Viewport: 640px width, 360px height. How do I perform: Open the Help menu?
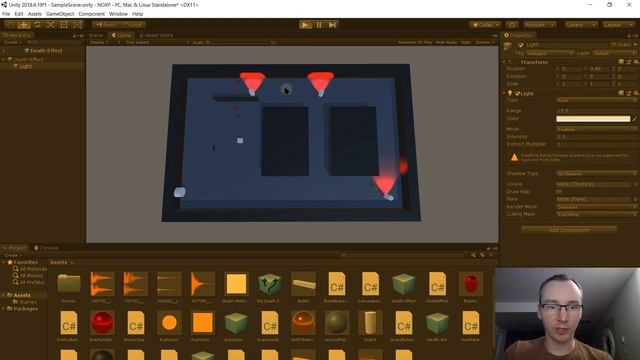click(138, 14)
